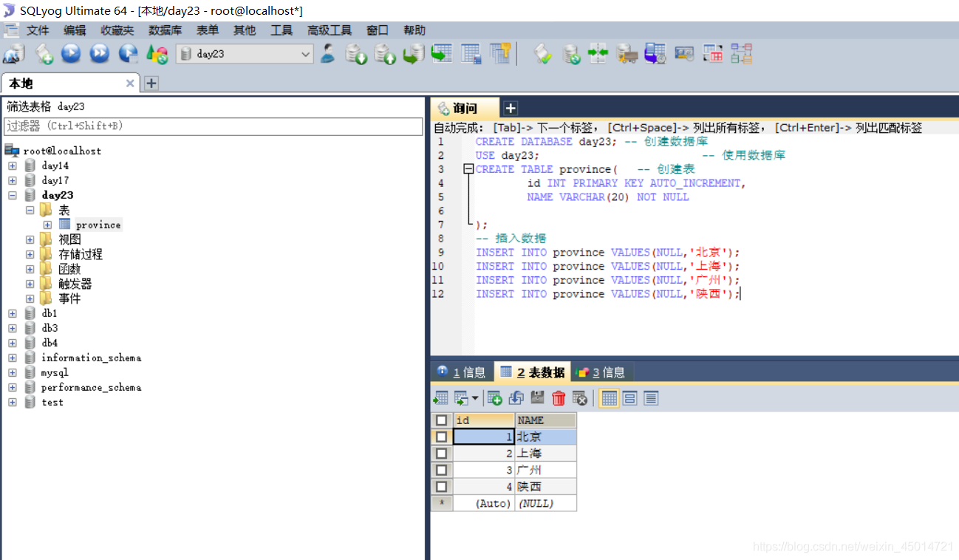The height and width of the screenshot is (560, 959).
Task: Click the save changes floppy icon
Action: 537,398
